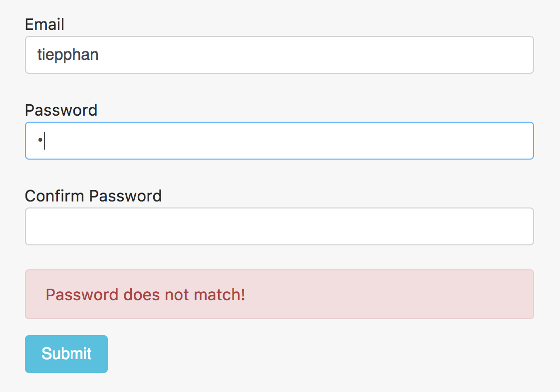Screen dimensions: 560x392
Task: Click the red error message text
Action: tap(145, 295)
